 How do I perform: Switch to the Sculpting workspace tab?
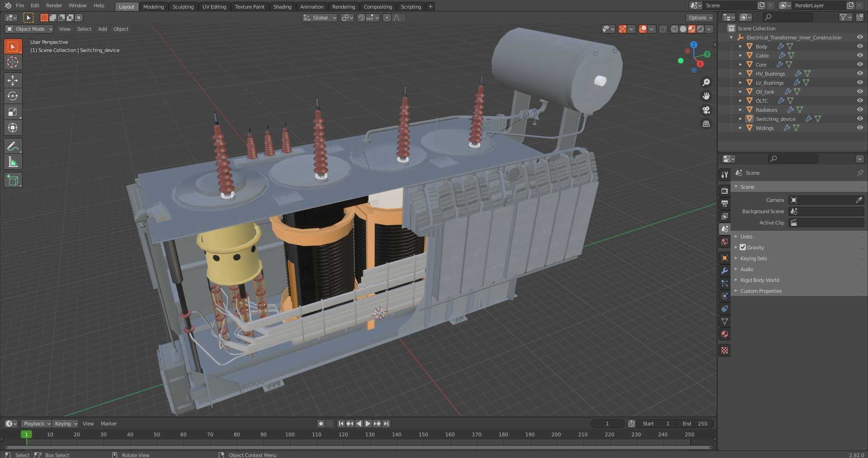183,7
